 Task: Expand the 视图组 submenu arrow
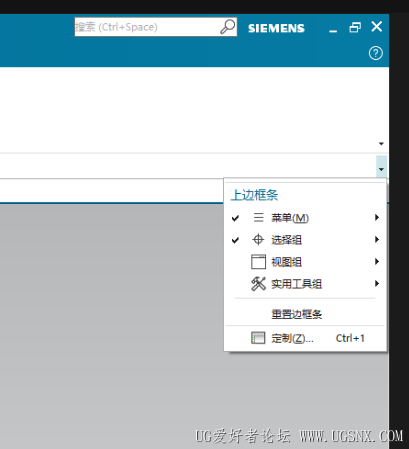[x=377, y=261]
